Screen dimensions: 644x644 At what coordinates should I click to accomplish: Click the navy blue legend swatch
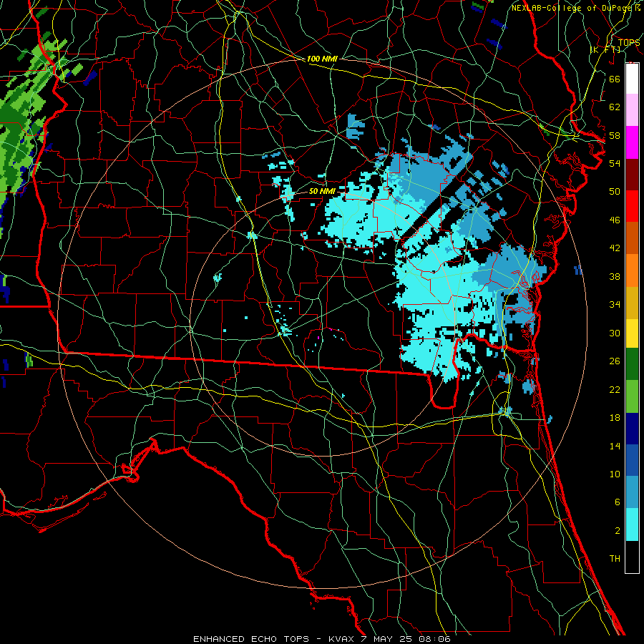click(x=632, y=429)
